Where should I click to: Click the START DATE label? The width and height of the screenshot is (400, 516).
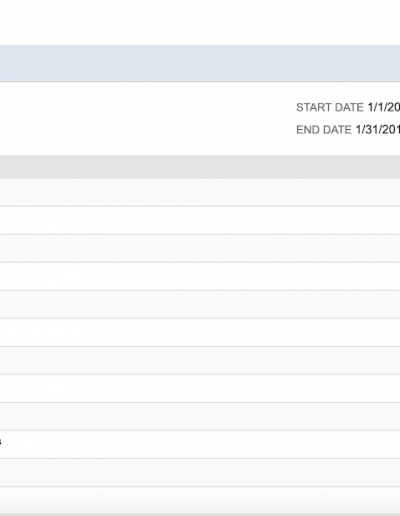pos(330,107)
